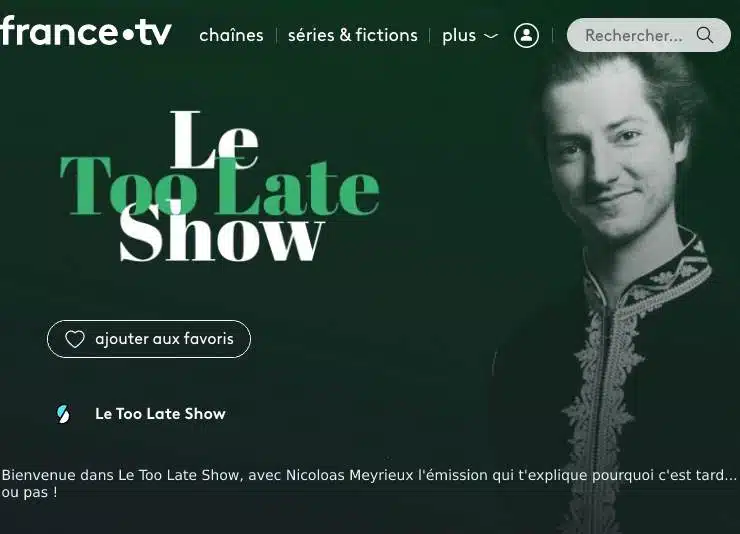740x534 pixels.
Task: Open the user account profile icon
Action: [x=526, y=35]
